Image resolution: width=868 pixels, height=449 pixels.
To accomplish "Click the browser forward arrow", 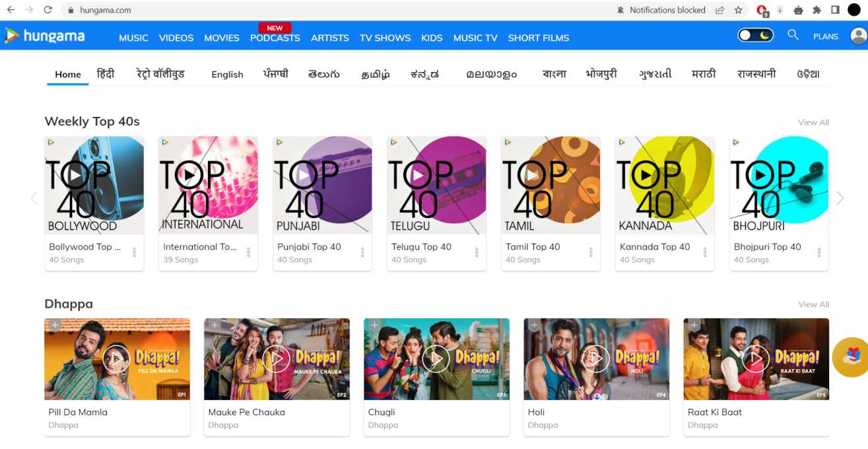I will [29, 10].
